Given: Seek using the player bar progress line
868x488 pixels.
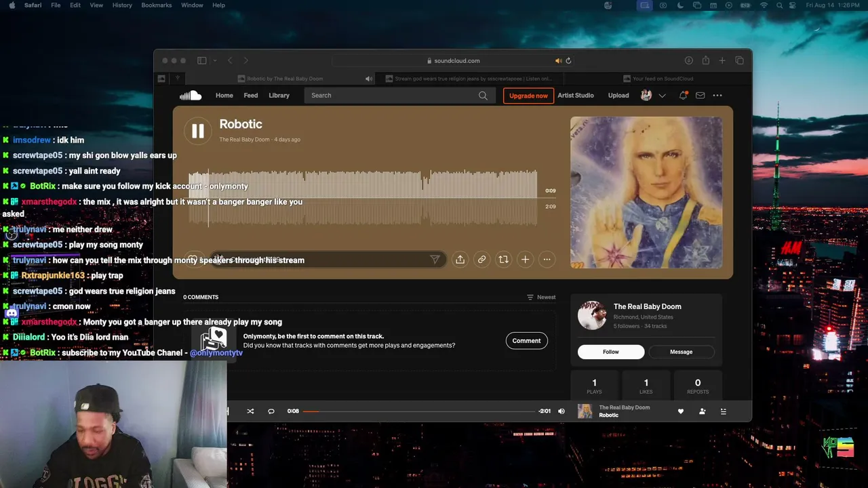Looking at the screenshot, I should click(x=419, y=411).
